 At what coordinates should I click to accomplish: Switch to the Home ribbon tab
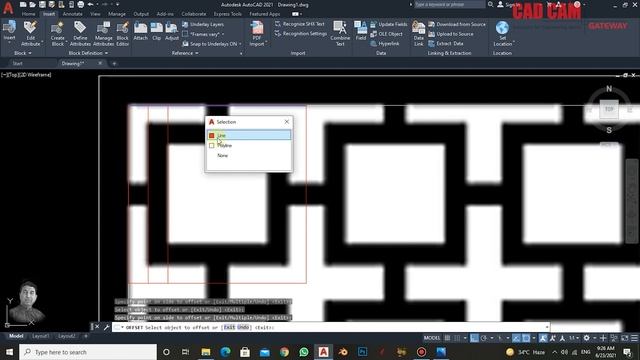[29, 14]
